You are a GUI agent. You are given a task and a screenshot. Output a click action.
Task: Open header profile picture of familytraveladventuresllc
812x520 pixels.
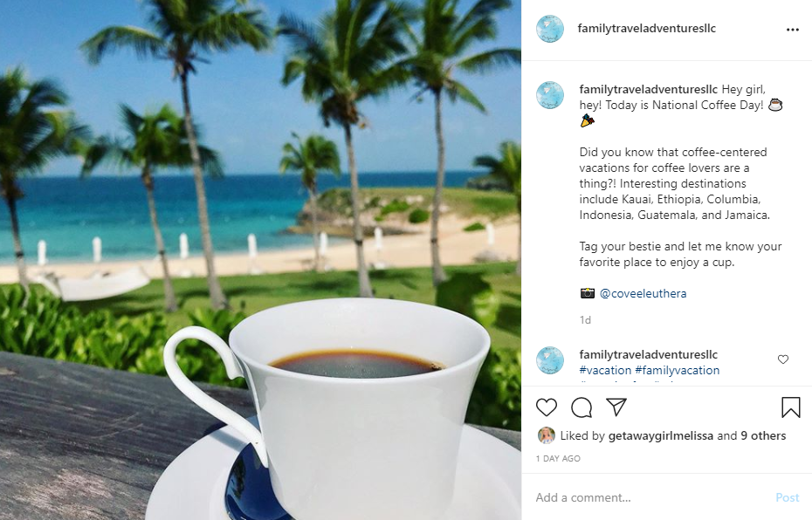point(550,29)
